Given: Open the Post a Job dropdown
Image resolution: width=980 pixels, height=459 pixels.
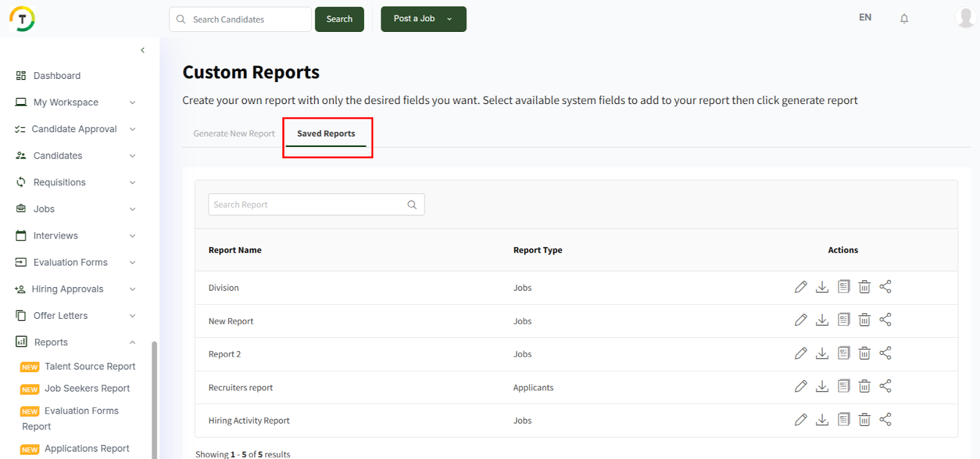Looking at the screenshot, I should [x=449, y=19].
